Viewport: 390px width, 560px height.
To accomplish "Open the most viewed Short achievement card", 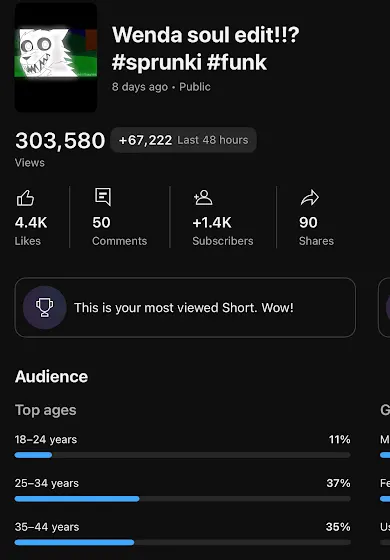I will pyautogui.click(x=185, y=308).
